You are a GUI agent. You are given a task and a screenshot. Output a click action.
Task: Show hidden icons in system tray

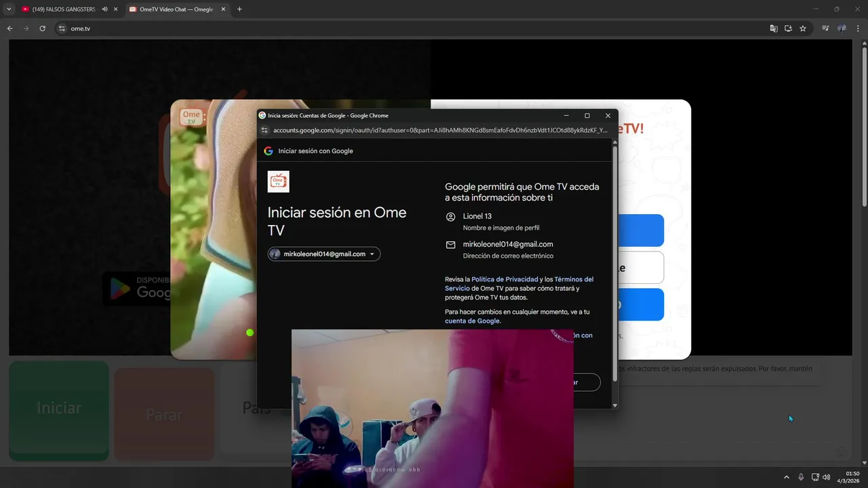(x=787, y=477)
